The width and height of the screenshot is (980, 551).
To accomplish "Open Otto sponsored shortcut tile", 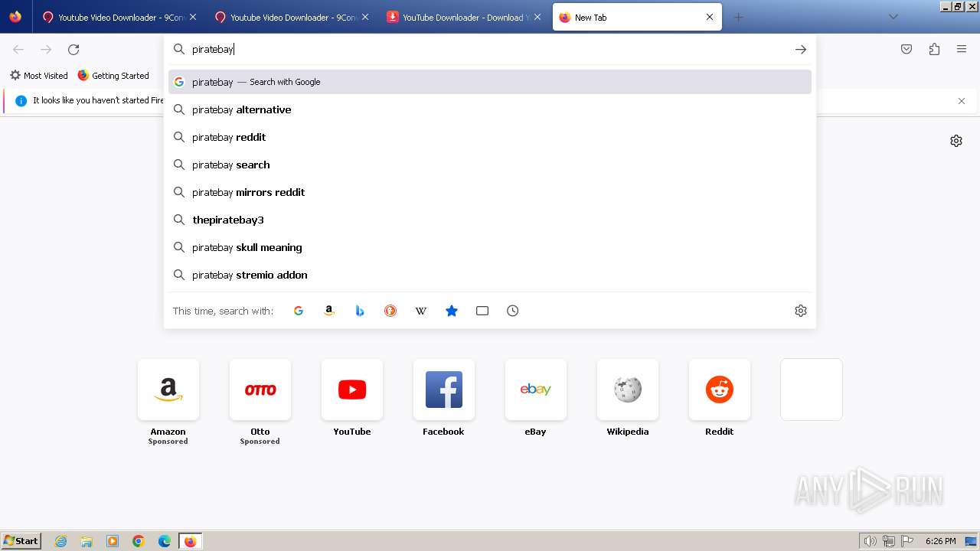I will click(260, 390).
